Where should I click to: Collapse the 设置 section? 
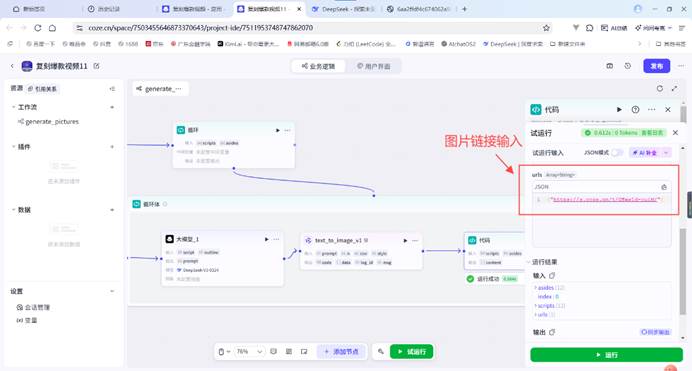coord(112,291)
